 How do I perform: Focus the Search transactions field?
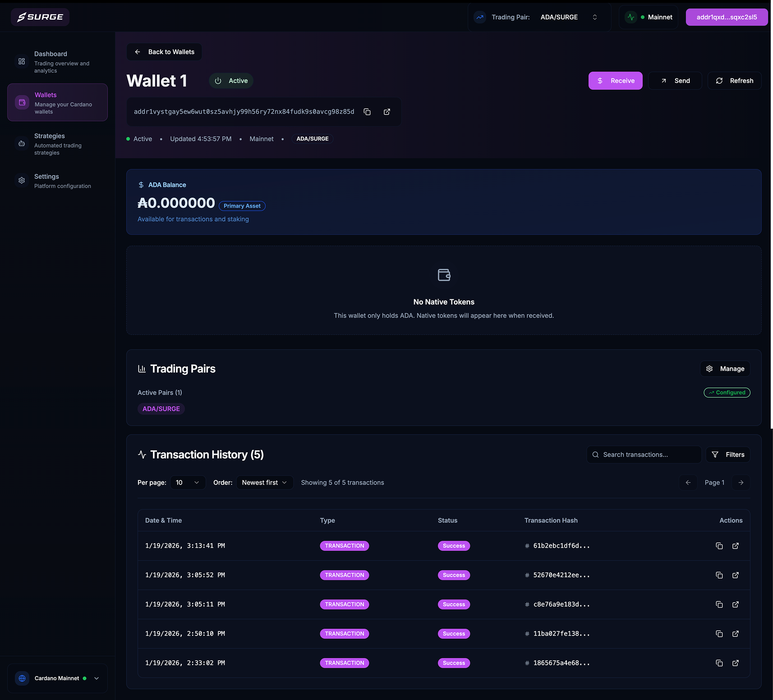644,454
